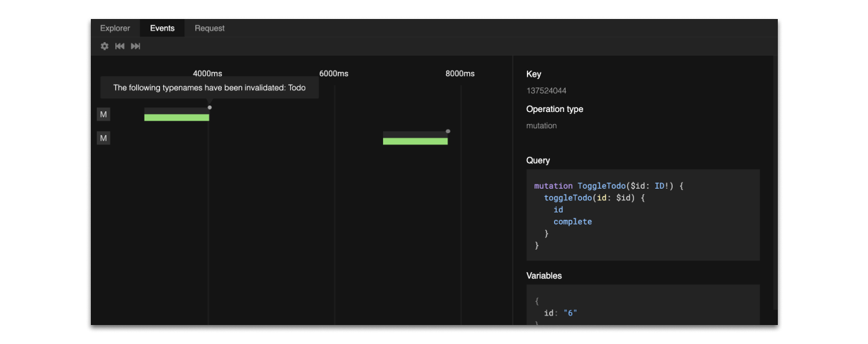
Task: Click the first mutation M badge
Action: [104, 115]
